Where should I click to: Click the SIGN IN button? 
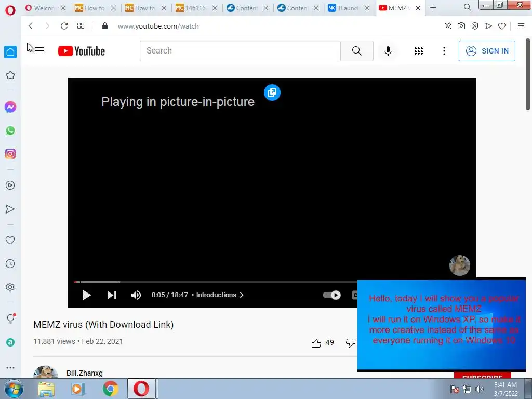487,51
